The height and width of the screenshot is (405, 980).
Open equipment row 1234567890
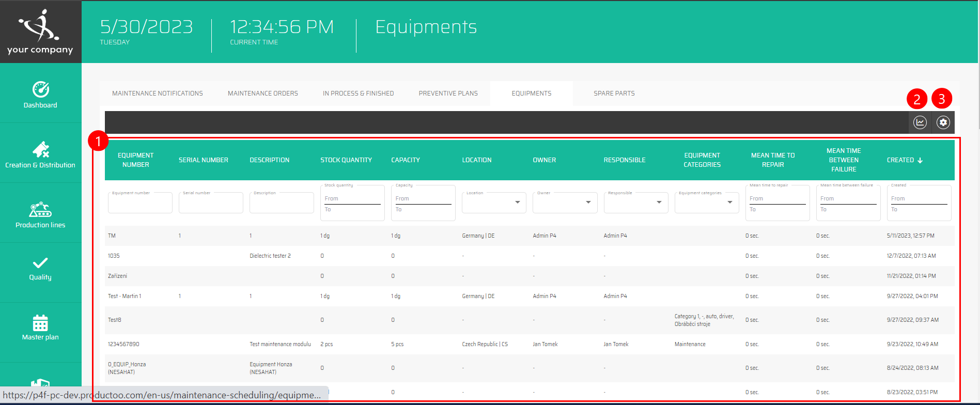[x=123, y=344]
